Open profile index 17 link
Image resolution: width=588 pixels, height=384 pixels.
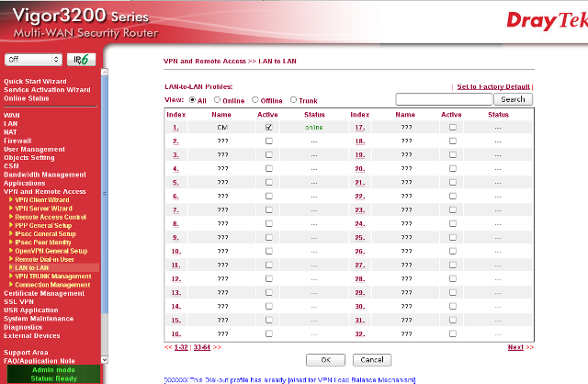(x=360, y=128)
